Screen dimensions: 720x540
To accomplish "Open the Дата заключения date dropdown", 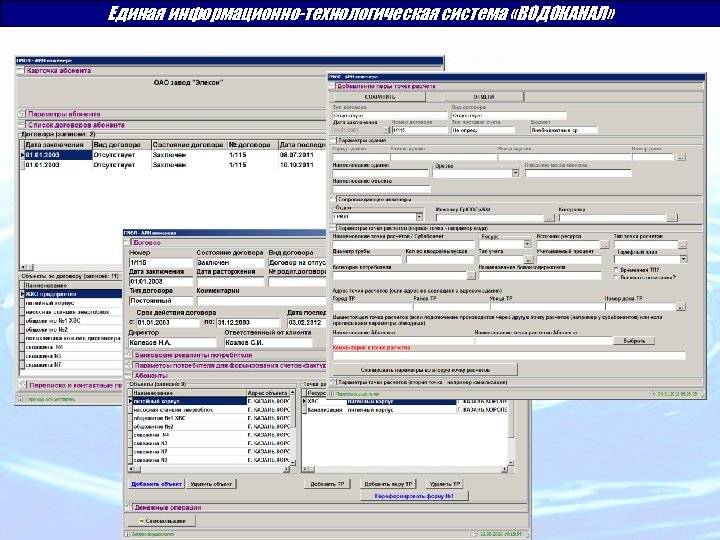I will click(385, 130).
